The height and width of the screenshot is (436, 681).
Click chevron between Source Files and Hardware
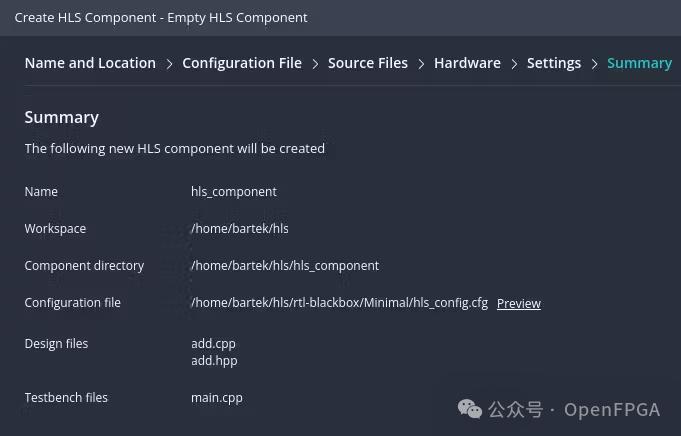(x=421, y=64)
